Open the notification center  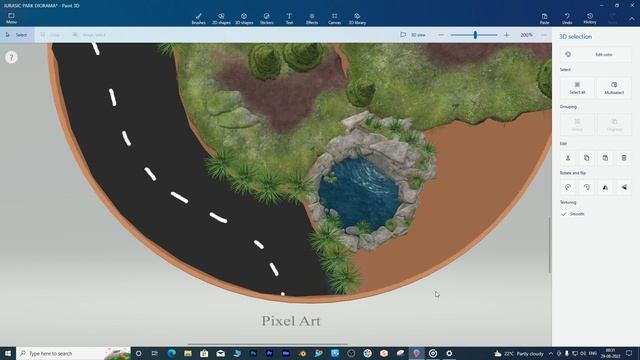point(629,353)
